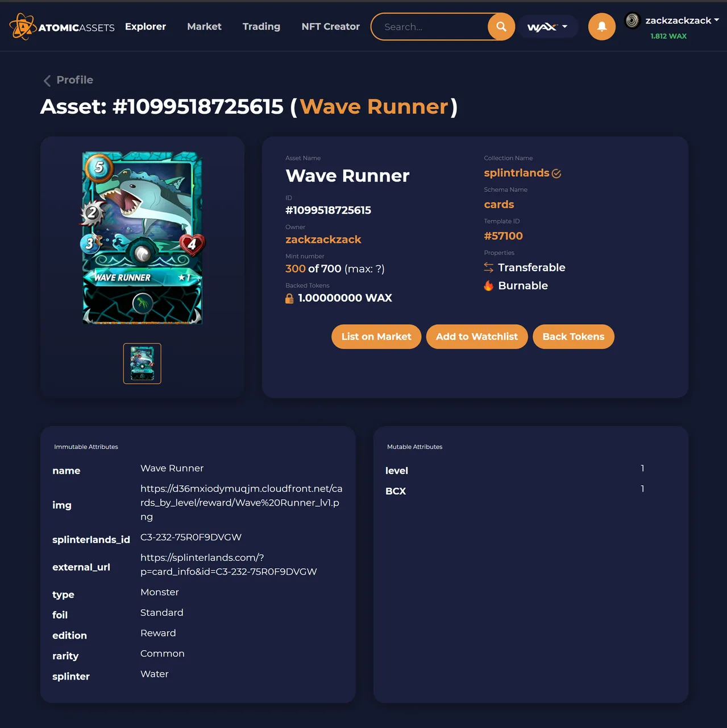Viewport: 727px width, 728px height.
Task: Click the Wave Runner title link
Action: coord(375,107)
